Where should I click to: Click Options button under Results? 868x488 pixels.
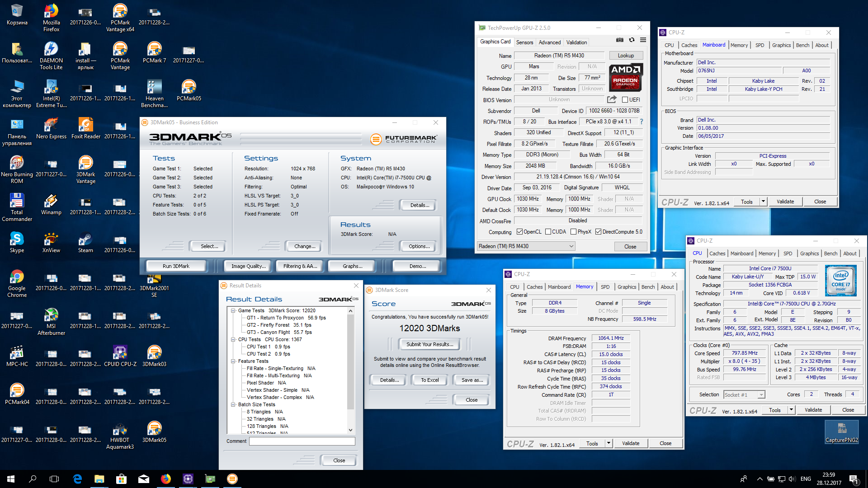(x=419, y=246)
